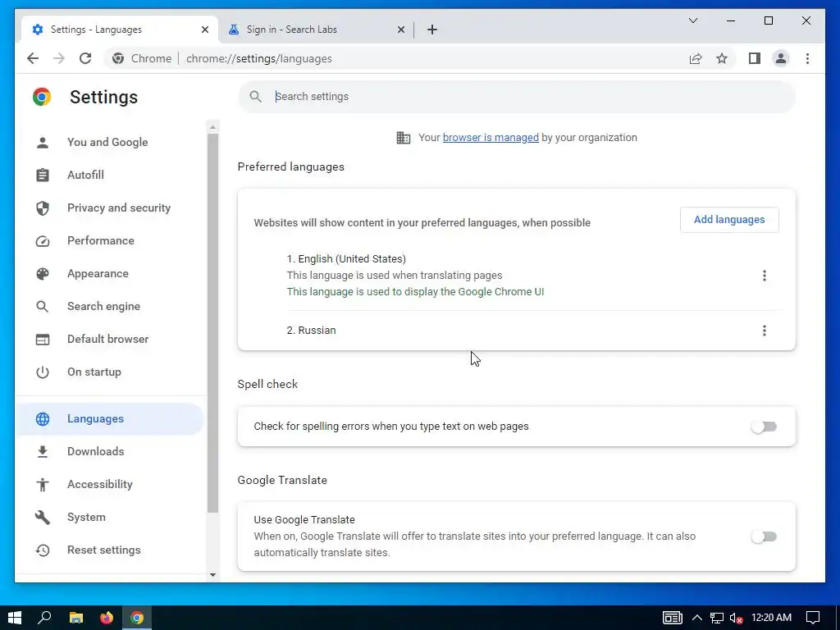This screenshot has width=840, height=630.
Task: Open Chrome's three-dot main menu
Action: pyautogui.click(x=807, y=58)
